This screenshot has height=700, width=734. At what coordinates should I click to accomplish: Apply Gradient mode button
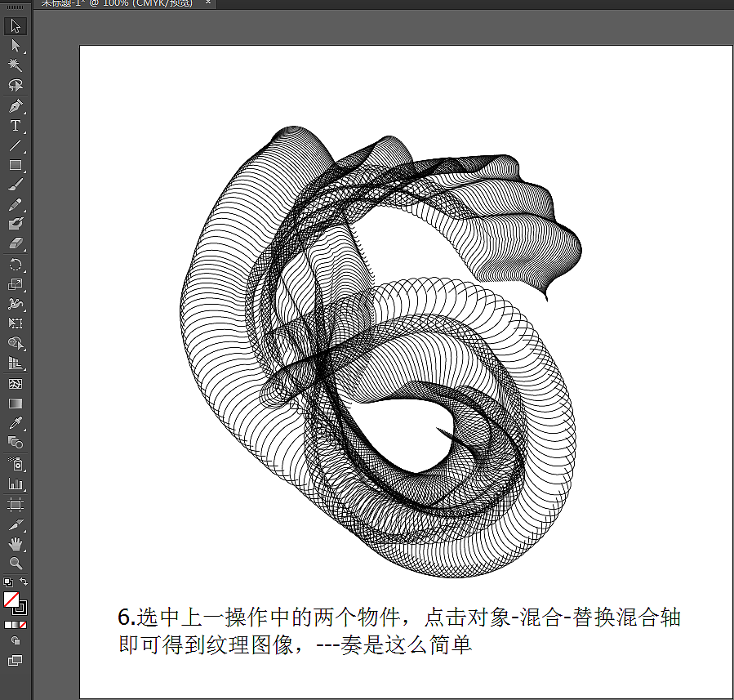(15, 625)
